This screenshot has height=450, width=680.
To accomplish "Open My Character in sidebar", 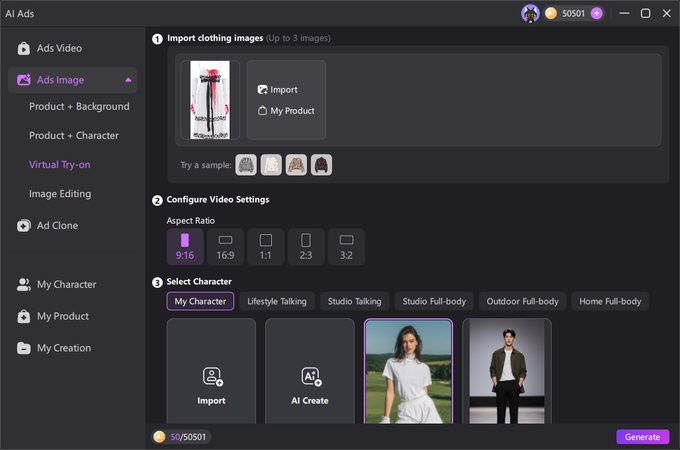I will pos(56,284).
